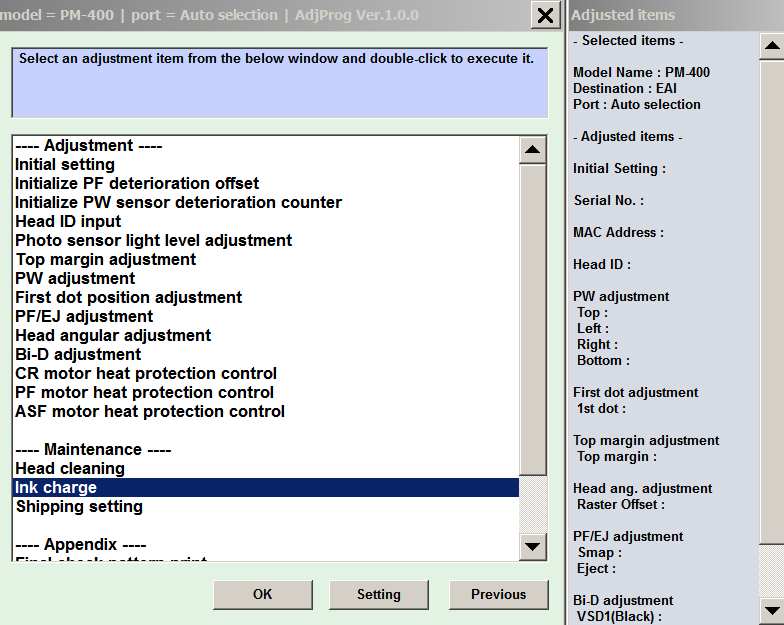Click 'Raster Offset :' in Adjusted items
This screenshot has height=625, width=784.
point(620,504)
